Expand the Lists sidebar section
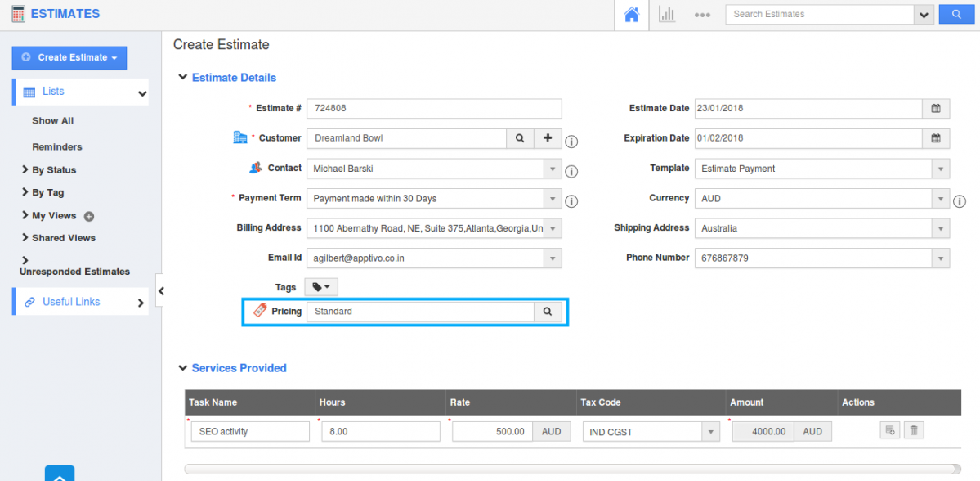The width and height of the screenshot is (980, 481). [80, 92]
